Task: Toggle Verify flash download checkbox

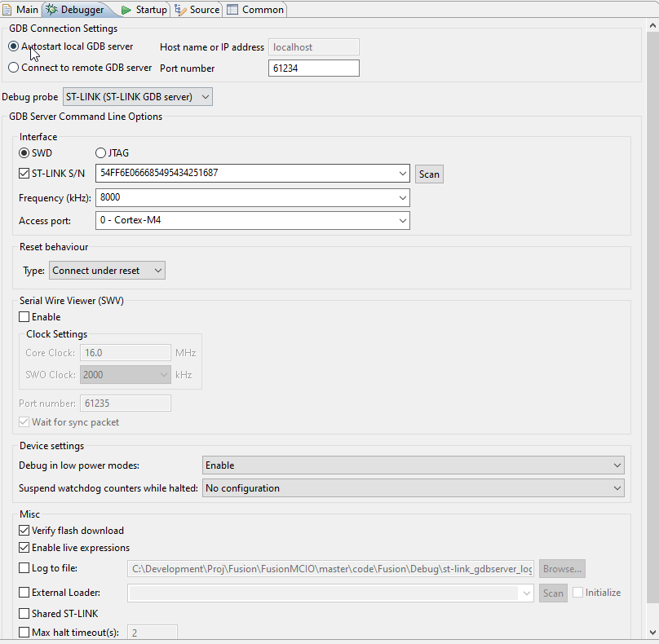Action: click(x=24, y=530)
